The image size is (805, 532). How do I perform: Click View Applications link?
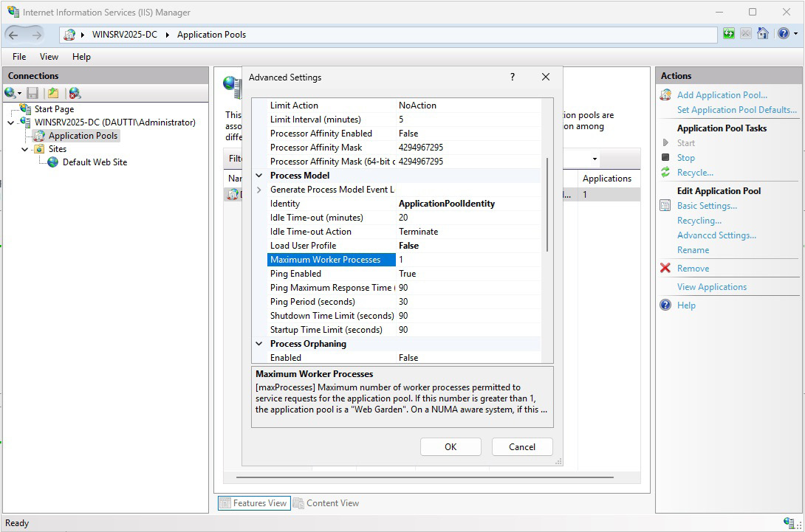(x=711, y=287)
